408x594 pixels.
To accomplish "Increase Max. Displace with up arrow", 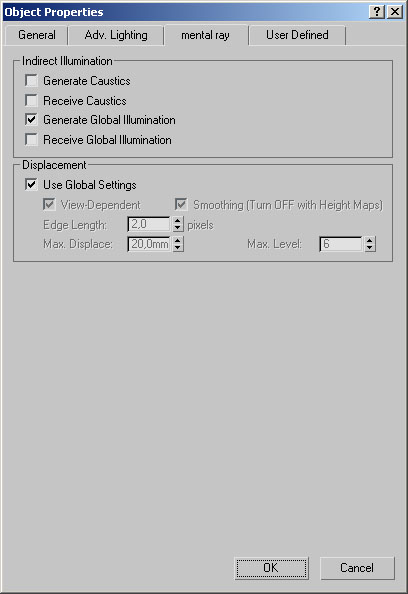I will (178, 240).
